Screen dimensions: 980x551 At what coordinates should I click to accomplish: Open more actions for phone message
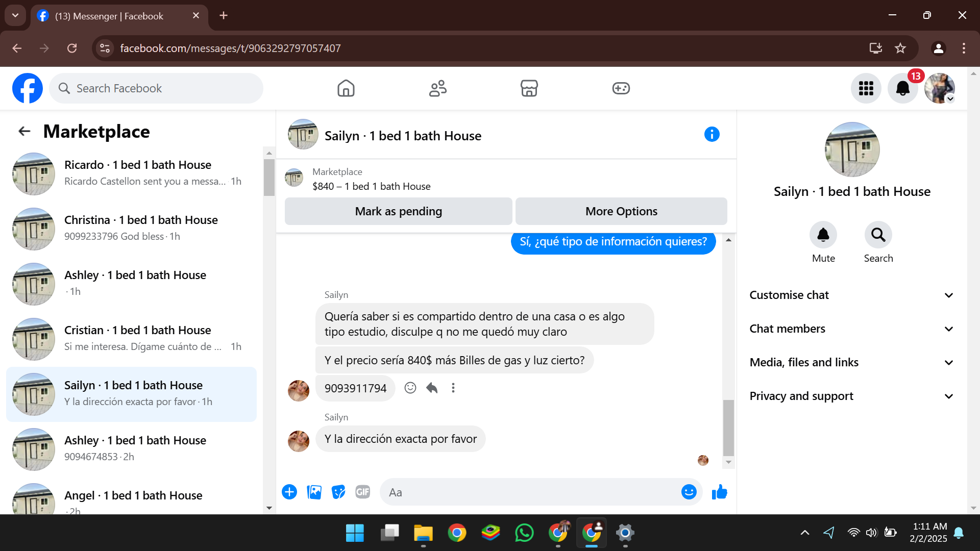453,388
